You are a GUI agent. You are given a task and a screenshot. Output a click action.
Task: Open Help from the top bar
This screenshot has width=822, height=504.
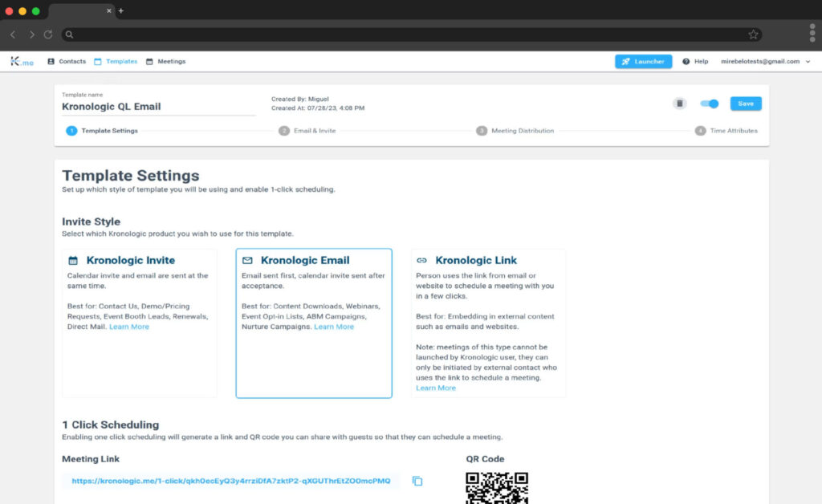[x=695, y=61]
